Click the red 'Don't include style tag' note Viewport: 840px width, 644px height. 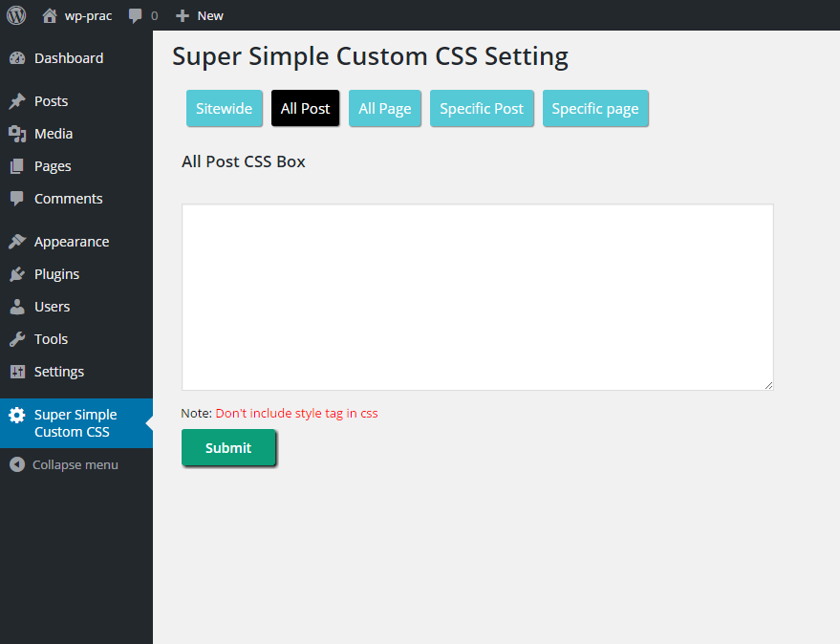click(x=296, y=413)
